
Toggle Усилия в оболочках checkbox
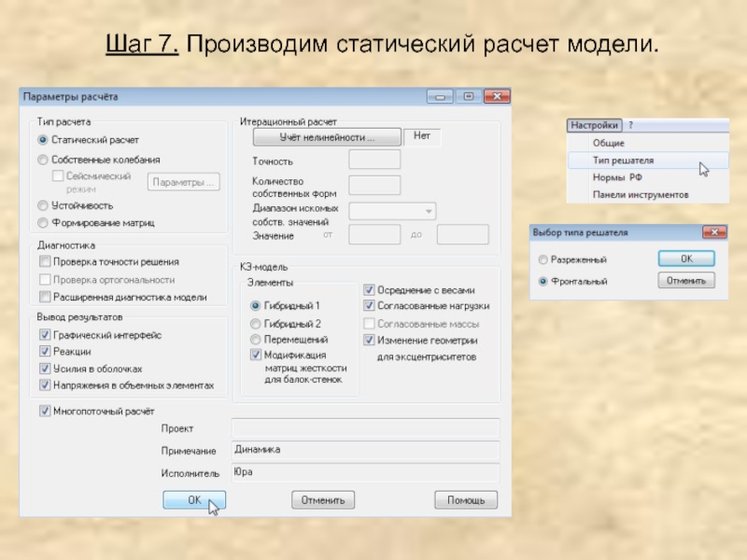45,369
